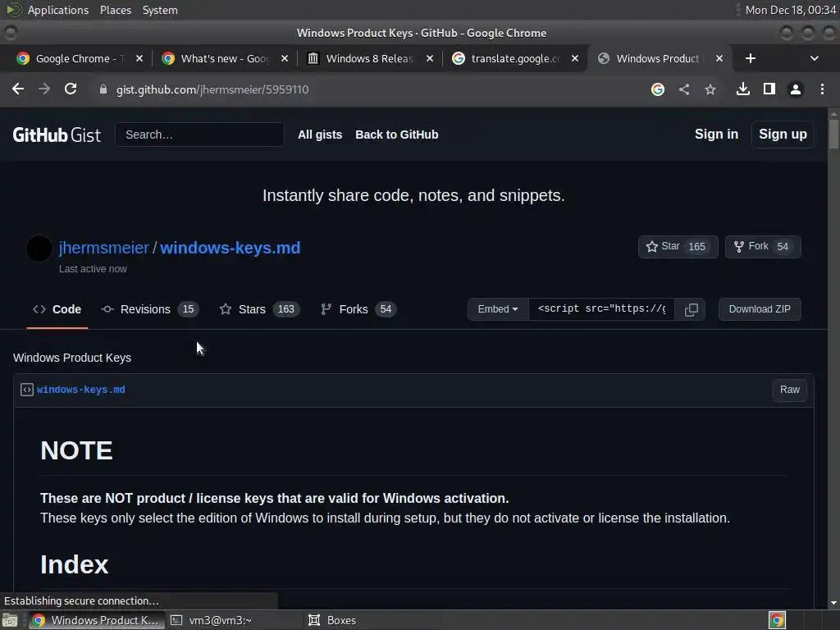This screenshot has height=630, width=840.
Task: Open Chrome downloads tray
Action: point(743,89)
